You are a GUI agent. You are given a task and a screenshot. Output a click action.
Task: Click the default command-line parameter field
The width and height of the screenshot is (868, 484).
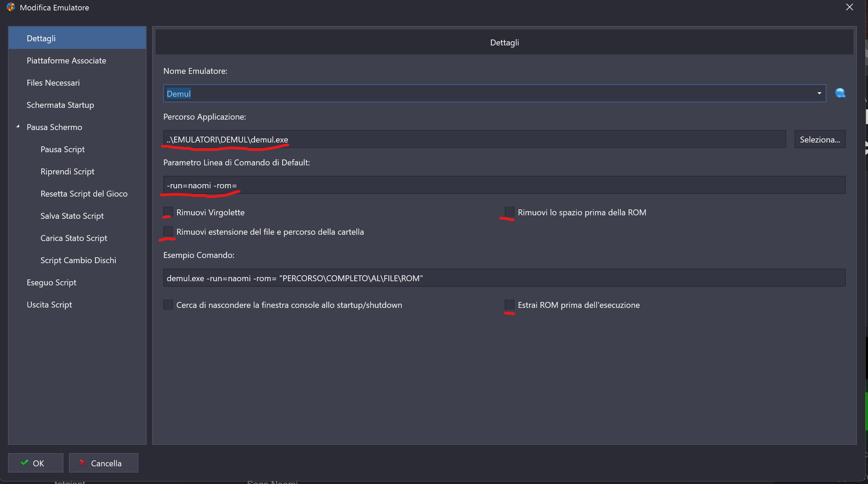[504, 185]
